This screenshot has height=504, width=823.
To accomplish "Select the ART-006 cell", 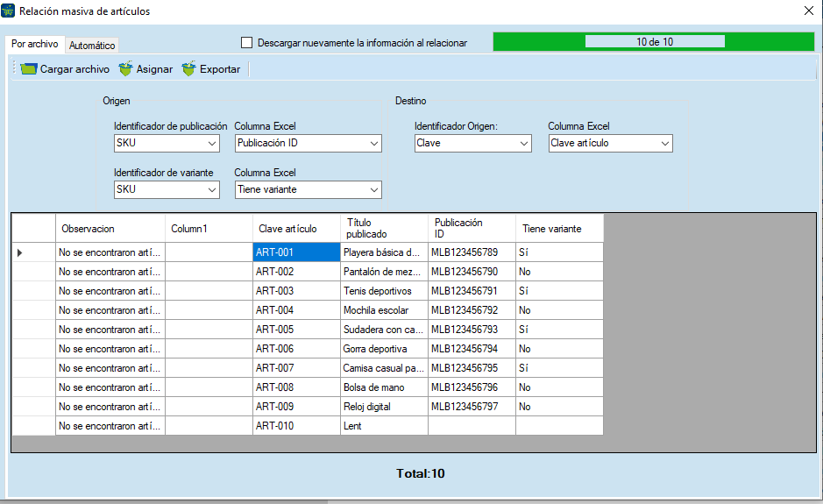I will tap(296, 349).
